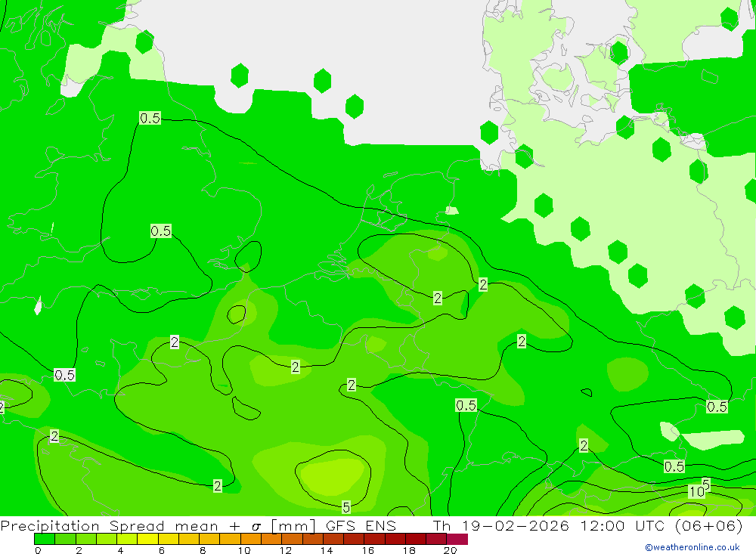Viewport: 756px width, 554px height.
Task: Open the weatheronline.co.uk copyright link
Action: (x=692, y=547)
